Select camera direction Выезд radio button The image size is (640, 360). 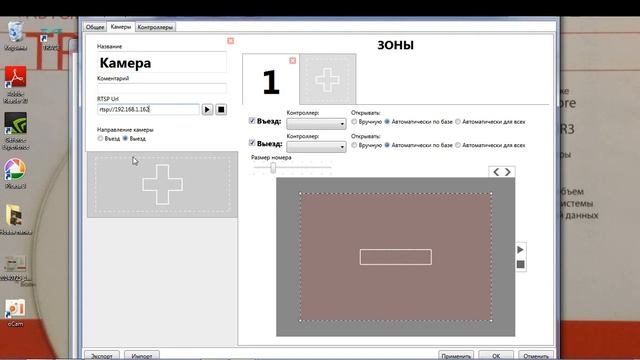(x=125, y=139)
